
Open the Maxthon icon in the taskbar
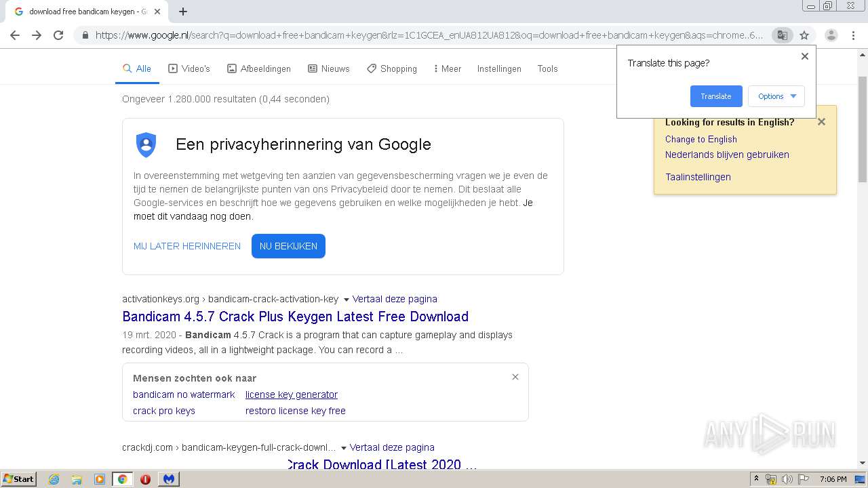point(169,479)
